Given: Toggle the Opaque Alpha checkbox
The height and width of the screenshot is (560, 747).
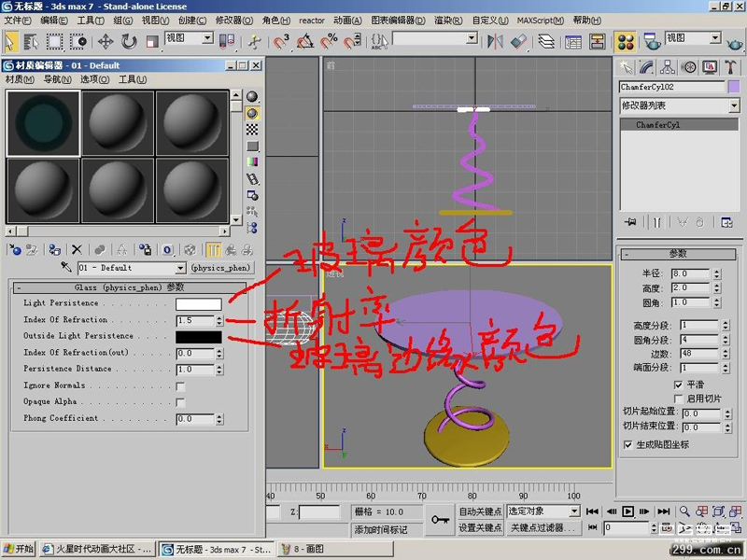Looking at the screenshot, I should click(x=180, y=403).
